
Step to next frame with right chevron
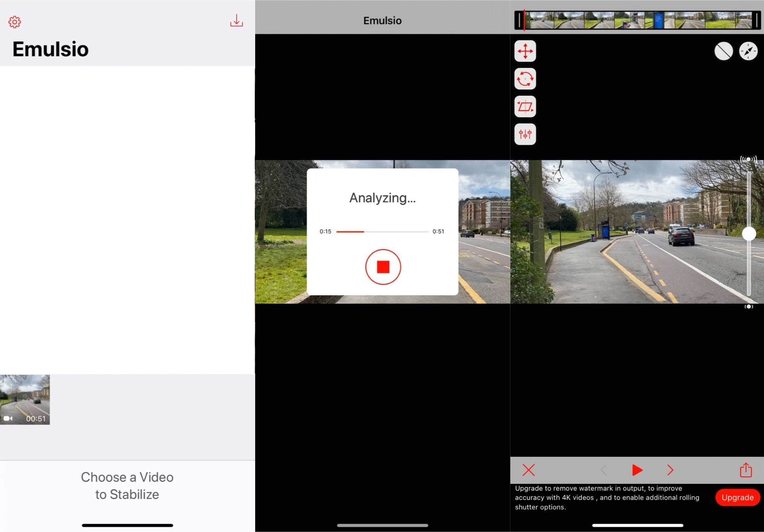670,470
